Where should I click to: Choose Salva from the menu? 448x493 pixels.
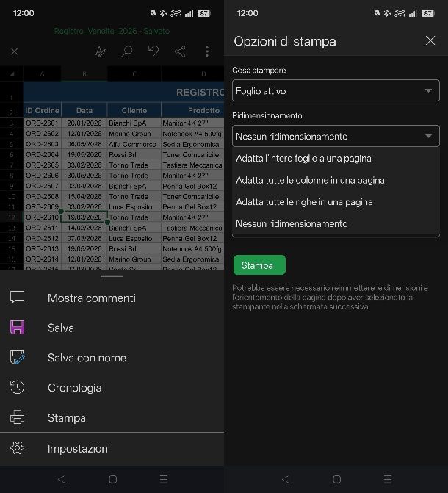112,328
